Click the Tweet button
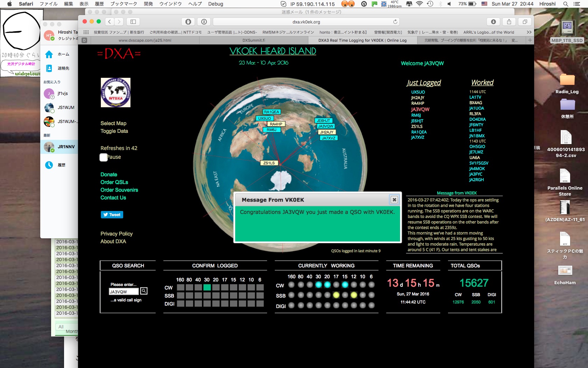The height and width of the screenshot is (368, 588). click(112, 215)
